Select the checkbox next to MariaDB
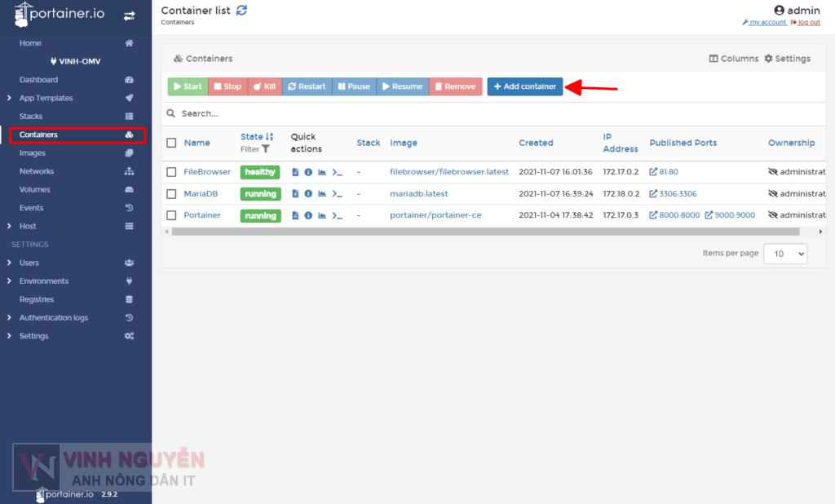The width and height of the screenshot is (835, 504). click(170, 193)
